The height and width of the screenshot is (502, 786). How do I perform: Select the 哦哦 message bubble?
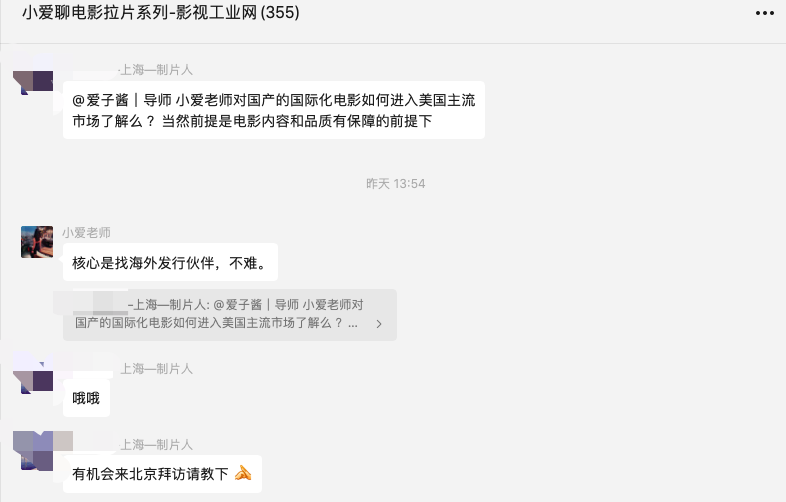coord(87,398)
